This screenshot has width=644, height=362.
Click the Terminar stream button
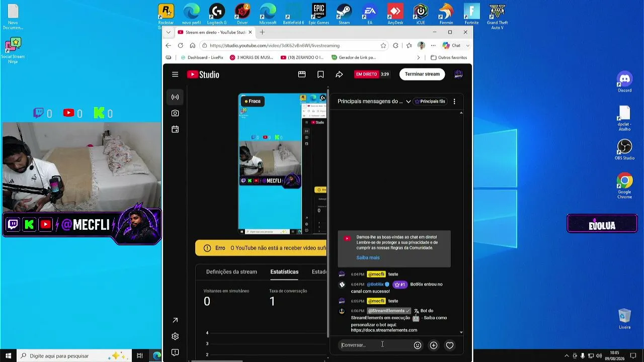[422, 74]
